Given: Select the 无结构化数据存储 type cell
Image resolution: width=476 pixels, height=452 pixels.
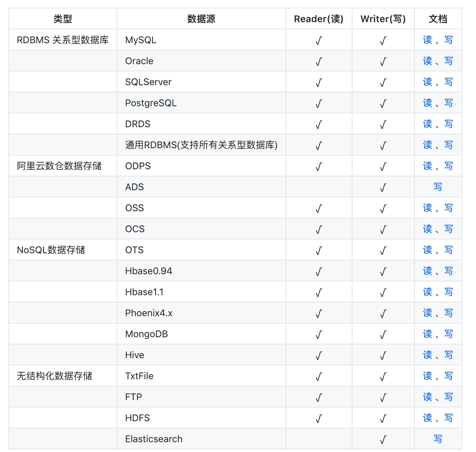Looking at the screenshot, I should tap(63, 376).
